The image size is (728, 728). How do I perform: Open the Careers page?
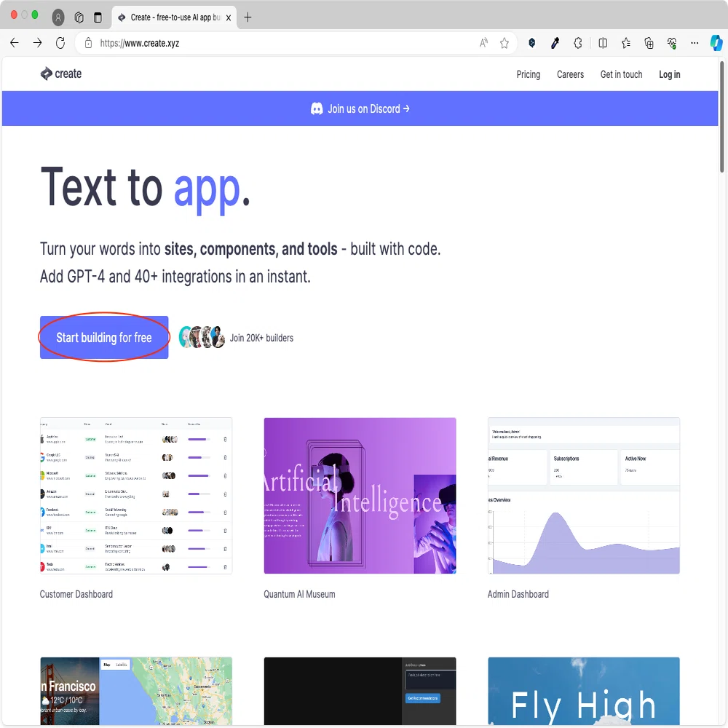pyautogui.click(x=570, y=74)
